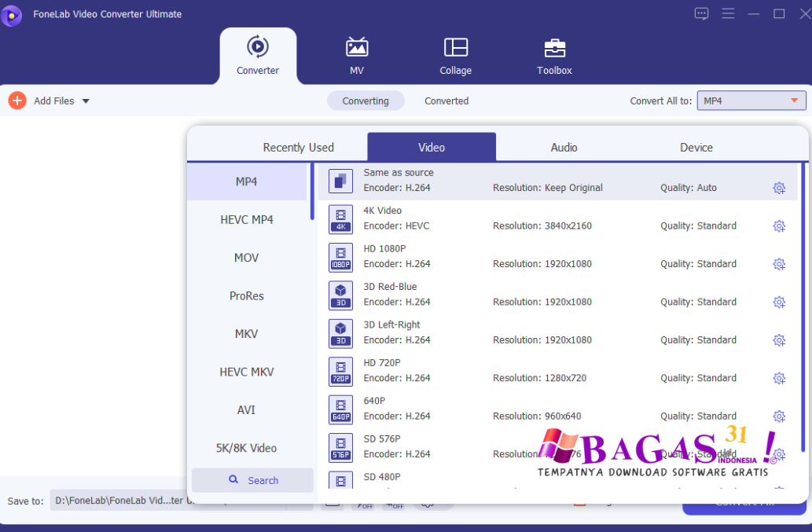The image size is (812, 532).
Task: Select the 'SD 576P' preset label
Action: point(382,438)
